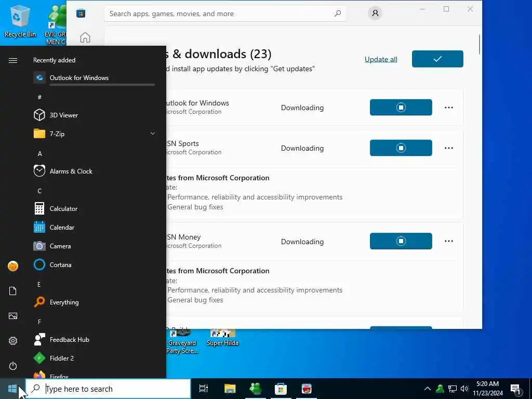Jump to the A letter group
The image size is (532, 399).
39,154
